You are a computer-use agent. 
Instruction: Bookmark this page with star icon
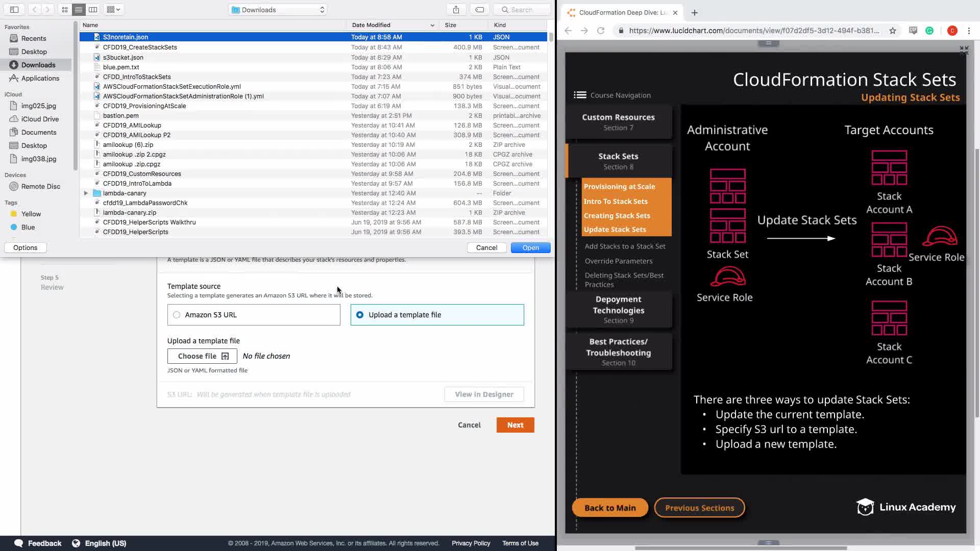click(892, 31)
